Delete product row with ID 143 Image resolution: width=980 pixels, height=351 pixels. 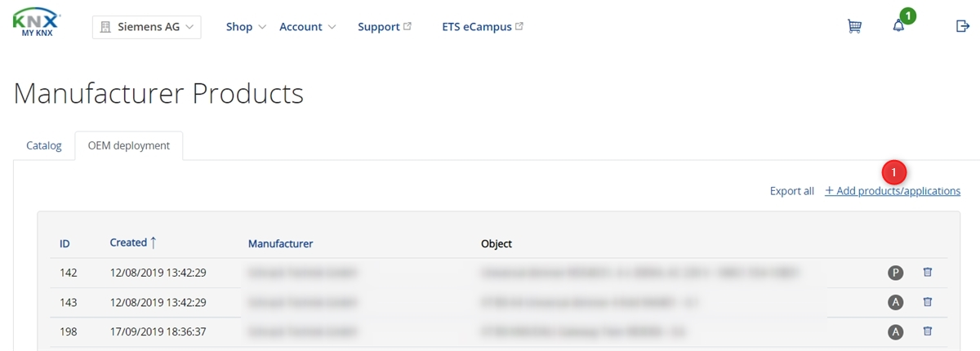coord(928,302)
